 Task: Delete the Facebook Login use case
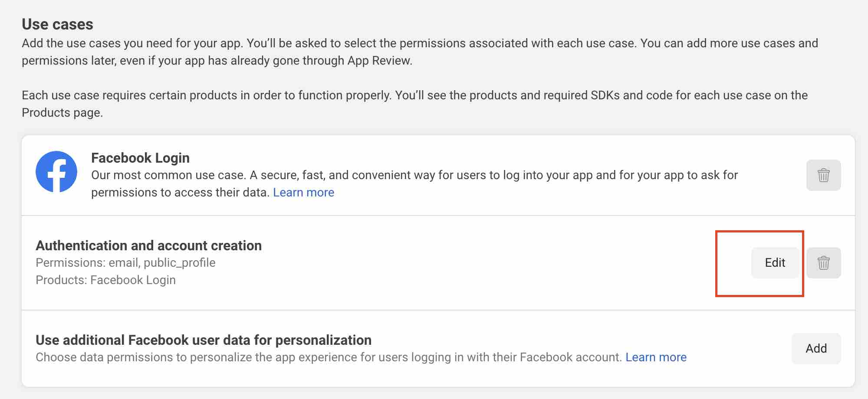tap(823, 175)
